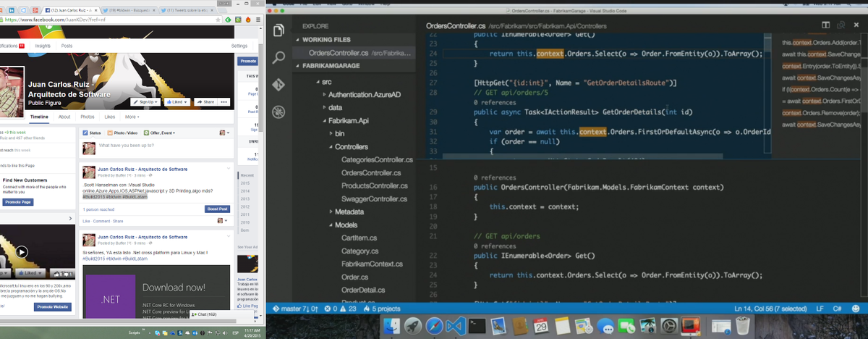Click the Promote Page button
The image size is (868, 339).
(18, 202)
